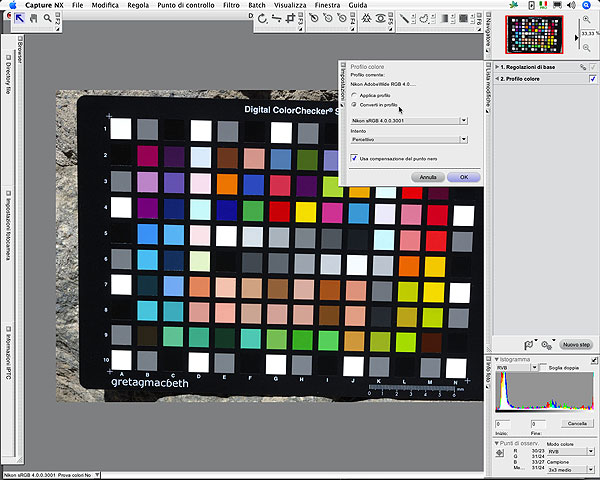Open the Batch menu
This screenshot has width=600, height=480.
(x=257, y=5)
